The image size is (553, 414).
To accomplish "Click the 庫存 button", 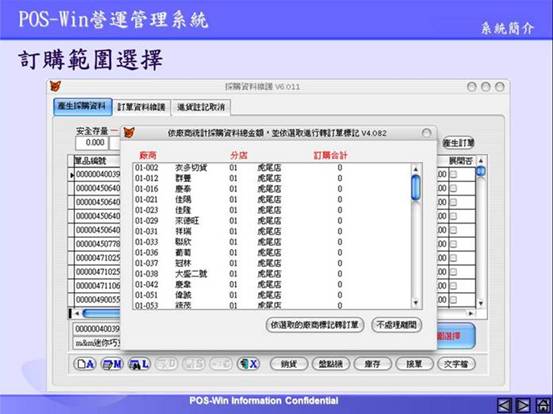I will [x=372, y=364].
